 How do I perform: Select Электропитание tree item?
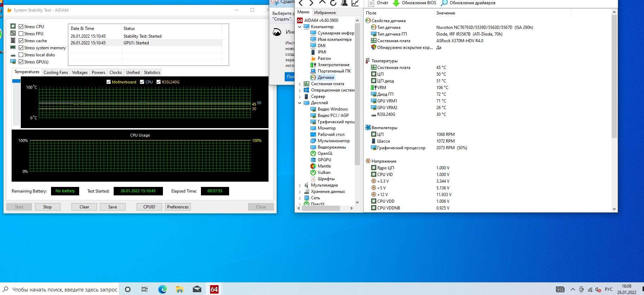[330, 65]
